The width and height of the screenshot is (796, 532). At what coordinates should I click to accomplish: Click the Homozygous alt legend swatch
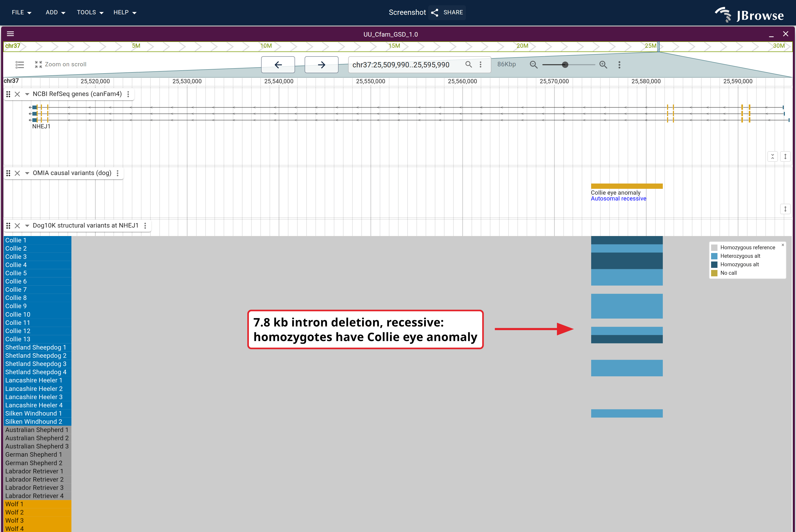point(714,265)
